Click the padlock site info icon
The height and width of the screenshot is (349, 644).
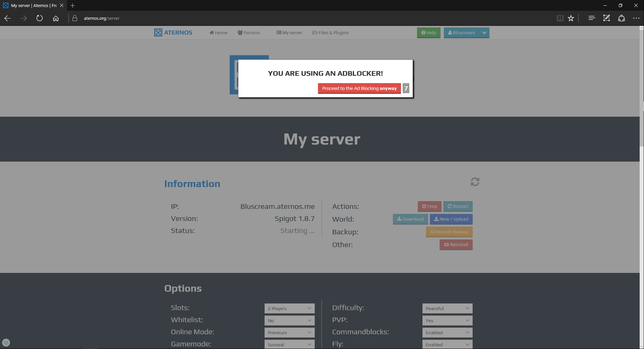(75, 18)
